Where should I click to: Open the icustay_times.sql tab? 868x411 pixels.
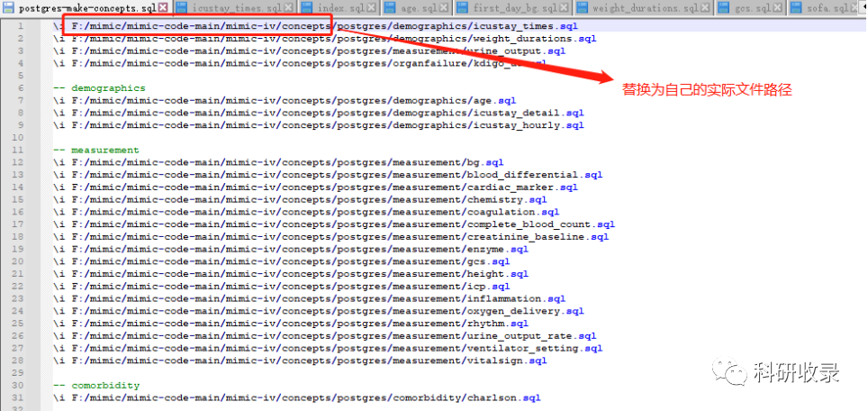(x=235, y=8)
